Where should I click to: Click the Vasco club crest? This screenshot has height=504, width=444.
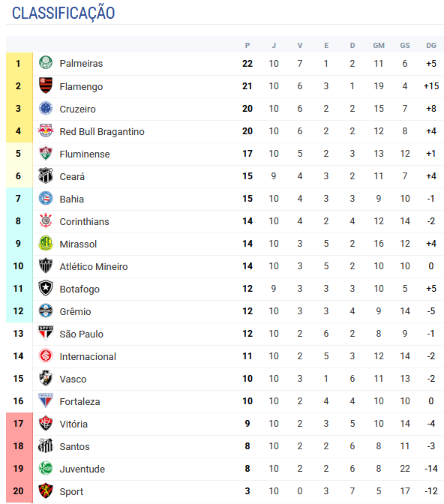[x=46, y=378]
